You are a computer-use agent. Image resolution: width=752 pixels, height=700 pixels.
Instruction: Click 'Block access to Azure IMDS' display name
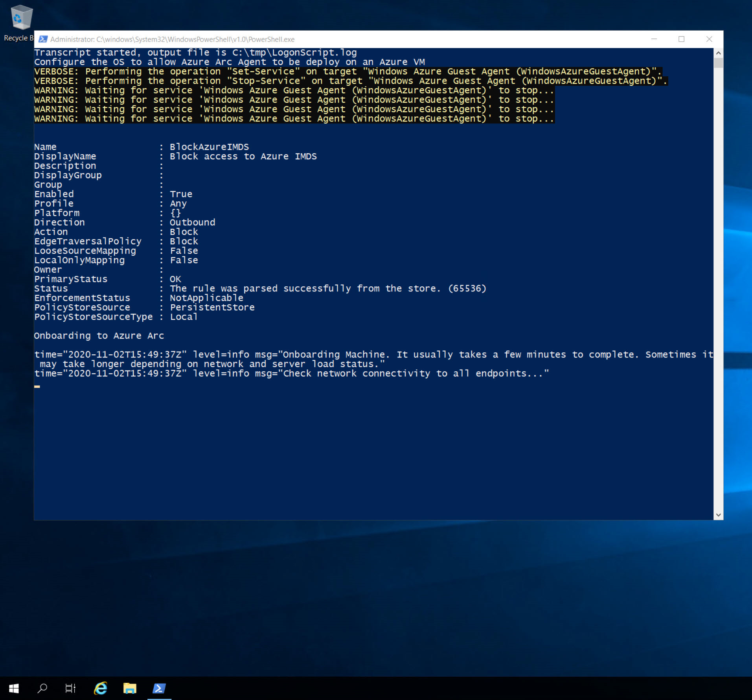click(243, 157)
